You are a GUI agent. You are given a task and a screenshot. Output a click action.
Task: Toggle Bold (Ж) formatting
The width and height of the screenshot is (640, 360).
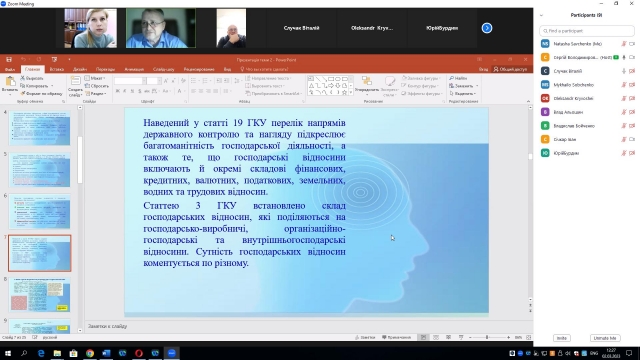coord(118,91)
